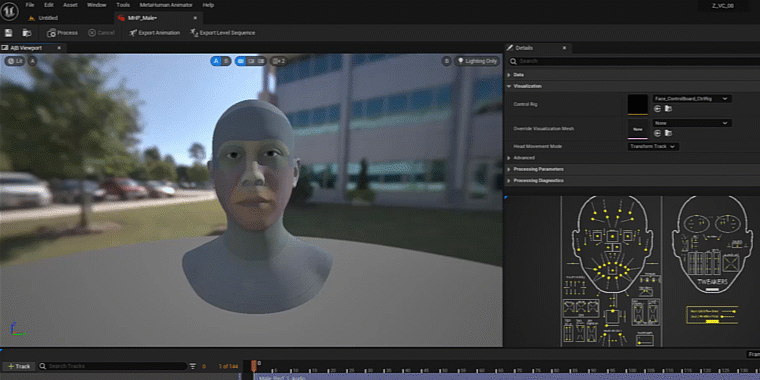
Task: Close the MHP_Male tab
Action: click(195, 18)
